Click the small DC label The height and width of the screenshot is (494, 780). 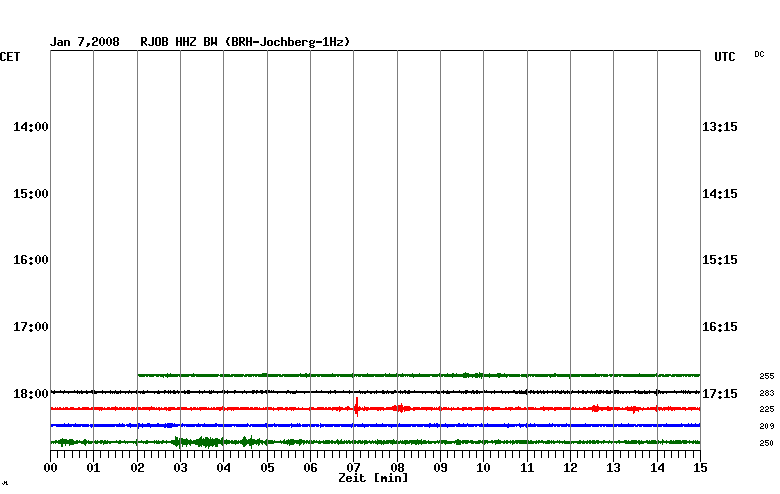tap(759, 54)
